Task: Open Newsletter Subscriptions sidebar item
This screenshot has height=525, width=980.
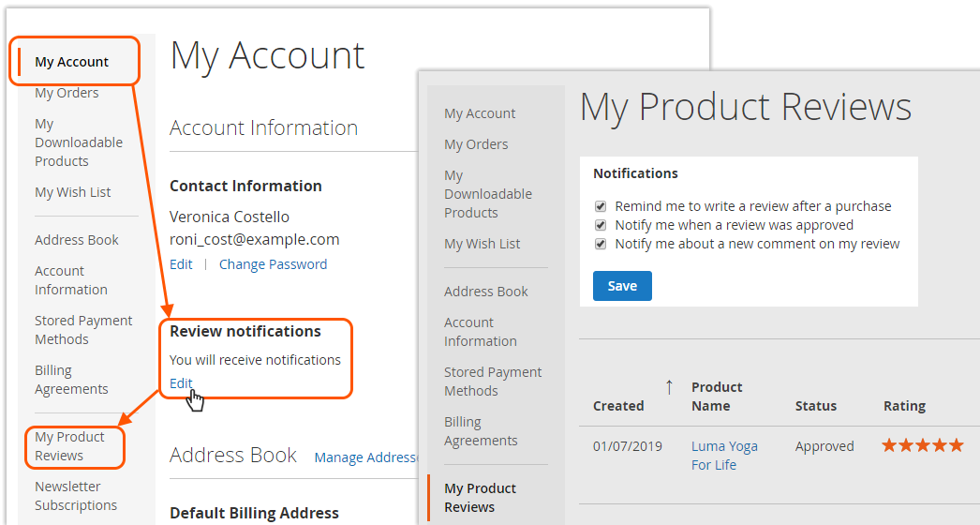Action: [x=76, y=496]
